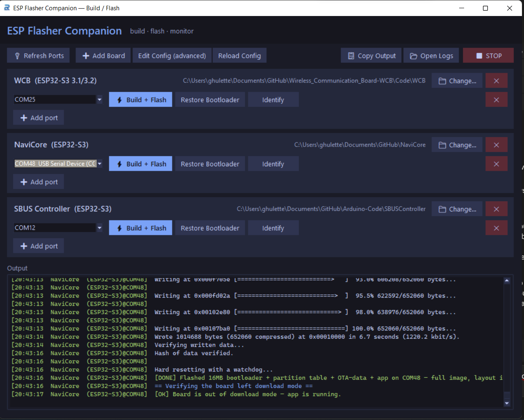
Task: Remove COM48 port row from NaviCore
Action: [497, 163]
